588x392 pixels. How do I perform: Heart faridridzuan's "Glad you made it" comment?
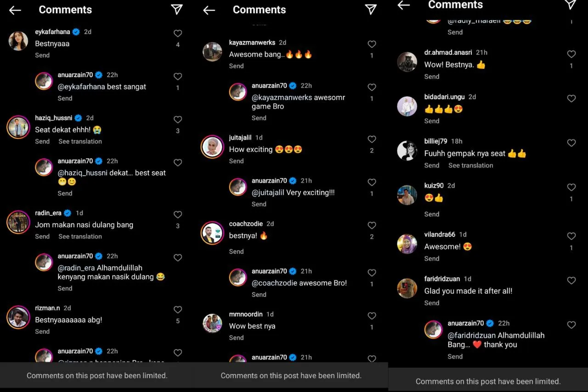click(571, 281)
